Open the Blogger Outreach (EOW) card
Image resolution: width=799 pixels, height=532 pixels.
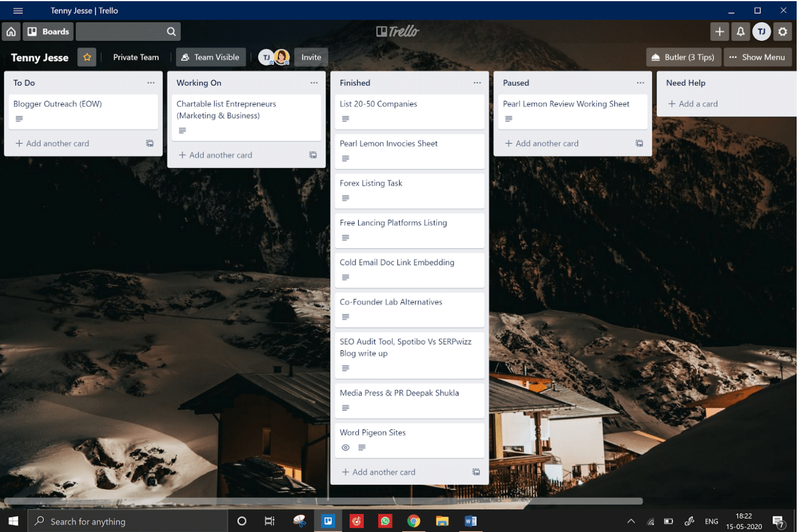tap(83, 111)
